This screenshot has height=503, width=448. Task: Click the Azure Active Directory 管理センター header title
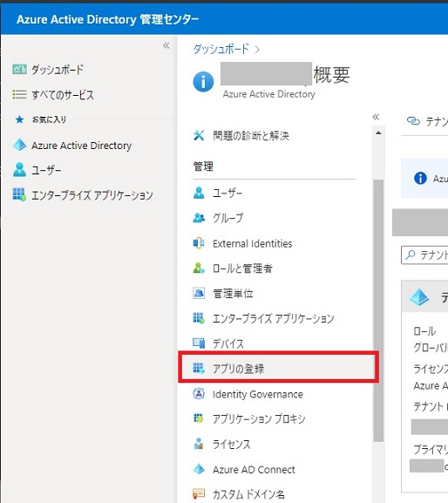(x=108, y=19)
